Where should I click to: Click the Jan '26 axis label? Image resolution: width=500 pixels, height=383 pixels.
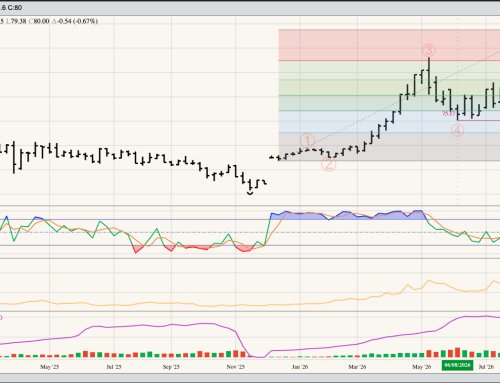click(x=300, y=367)
